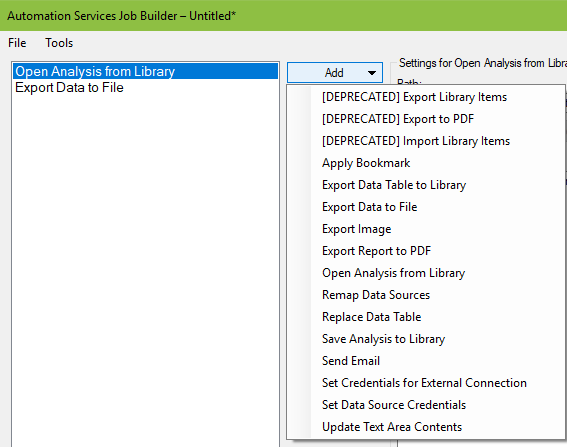Screen dimensions: 567x447
Task: Click the Add dropdown button
Action: (335, 73)
